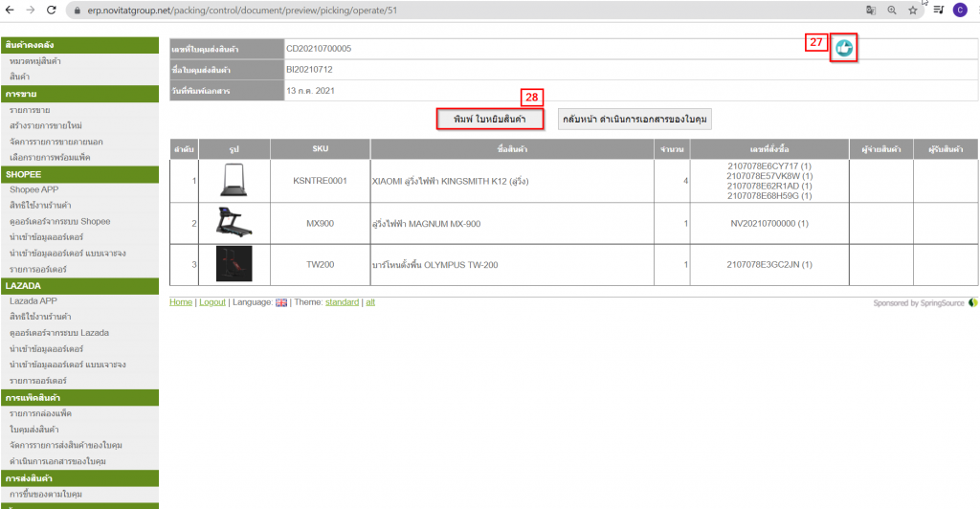Click the translate page icon in address bar
The width and height of the screenshot is (980, 509).
coord(870,10)
